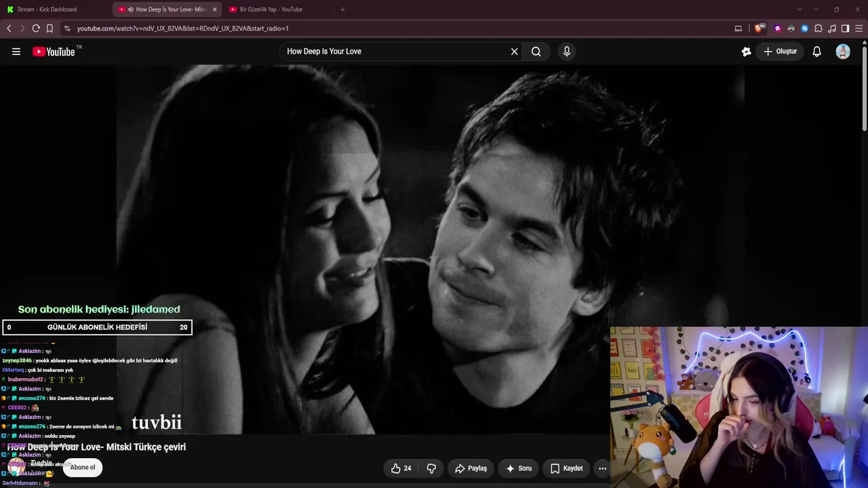Click the sparkle badge icon beside Oluştur
Screen dimensions: 868x488
click(747, 52)
